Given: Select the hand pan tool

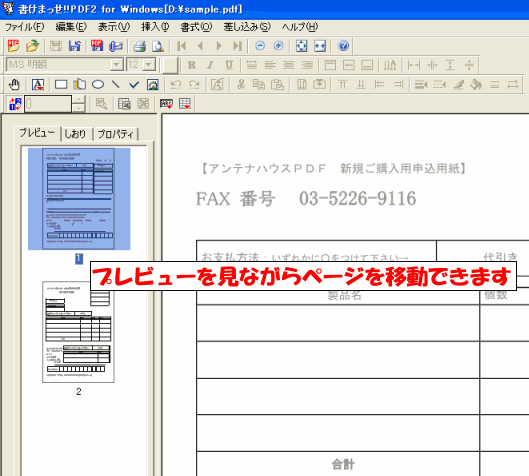Looking at the screenshot, I should (x=14, y=84).
